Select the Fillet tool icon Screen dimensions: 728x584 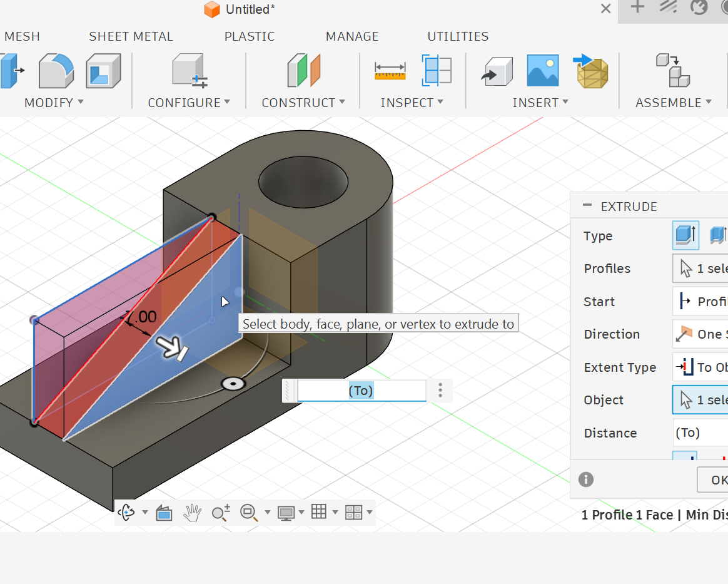click(56, 71)
